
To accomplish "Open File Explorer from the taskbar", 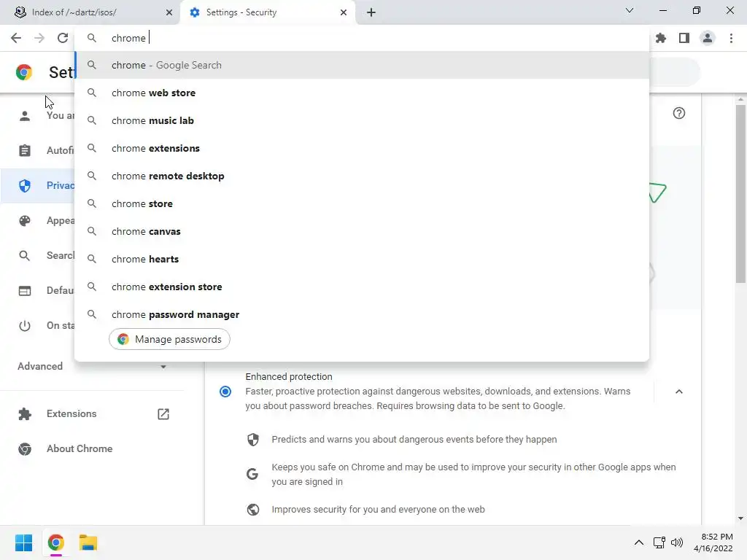I will point(88,542).
